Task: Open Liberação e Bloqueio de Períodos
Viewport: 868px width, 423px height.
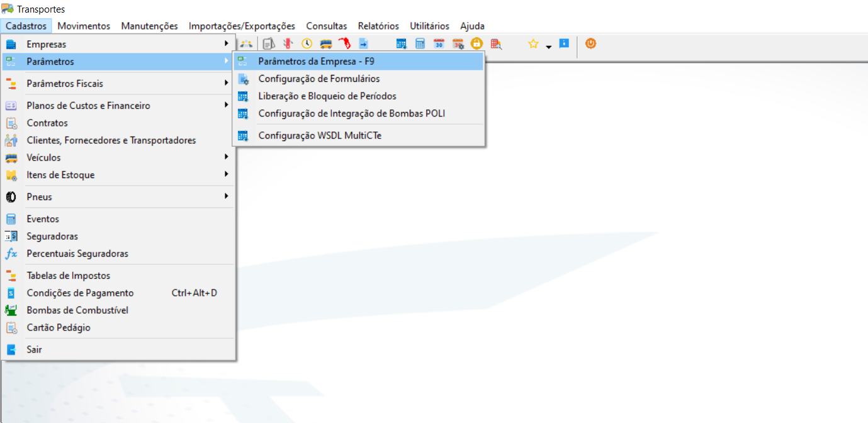Action: point(359,96)
